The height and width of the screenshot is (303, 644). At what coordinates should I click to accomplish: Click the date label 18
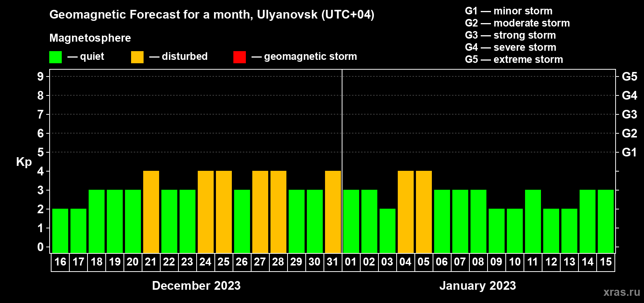point(97,262)
